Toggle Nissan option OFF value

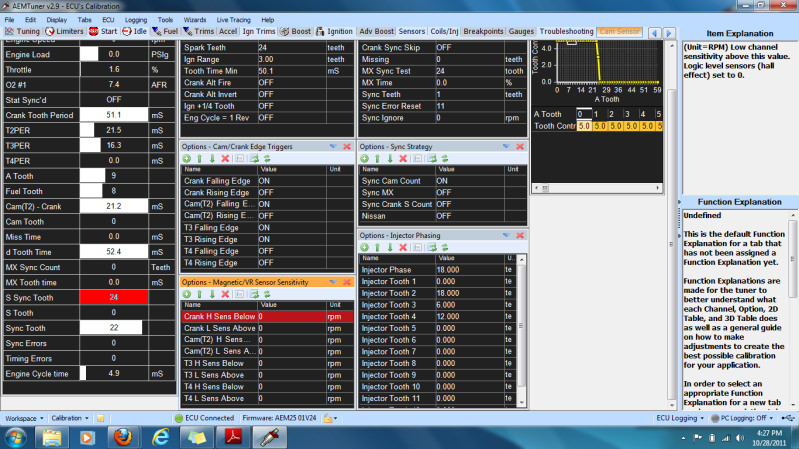click(470, 216)
